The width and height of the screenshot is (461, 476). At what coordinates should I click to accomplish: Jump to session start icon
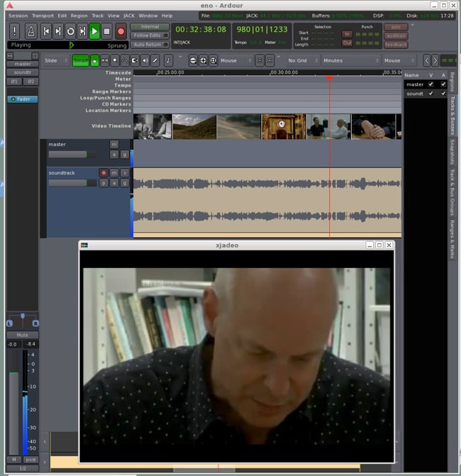(46, 31)
